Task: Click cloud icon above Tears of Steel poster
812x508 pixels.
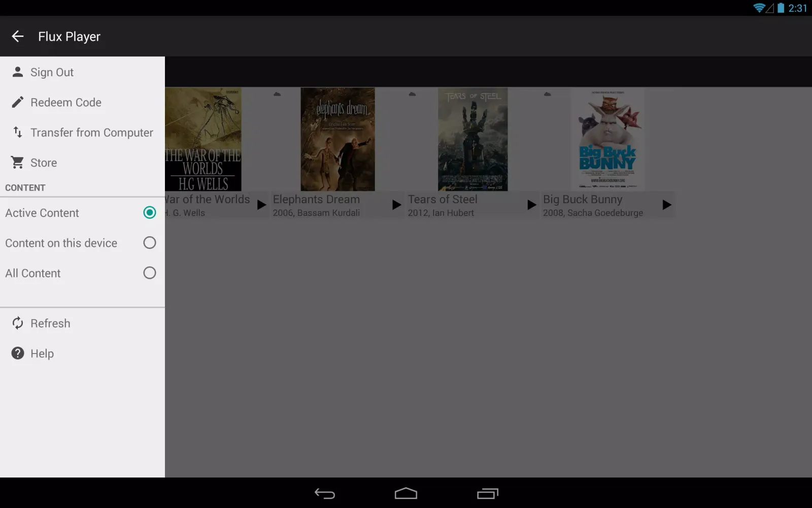Action: pyautogui.click(x=412, y=94)
